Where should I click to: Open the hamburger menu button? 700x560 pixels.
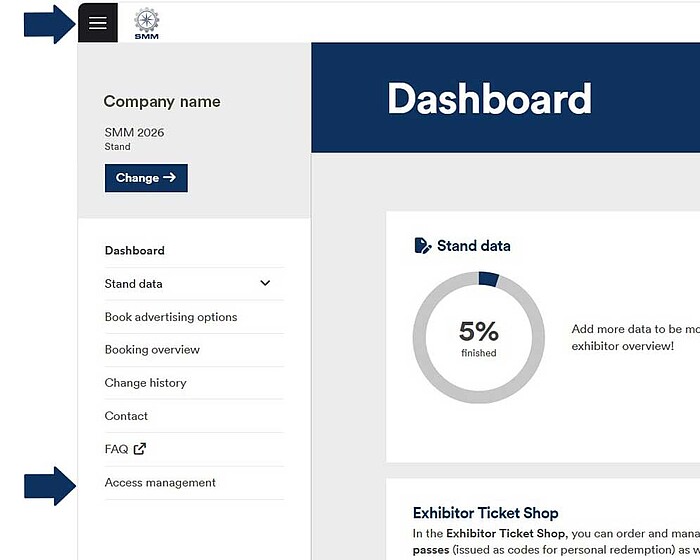tap(97, 23)
